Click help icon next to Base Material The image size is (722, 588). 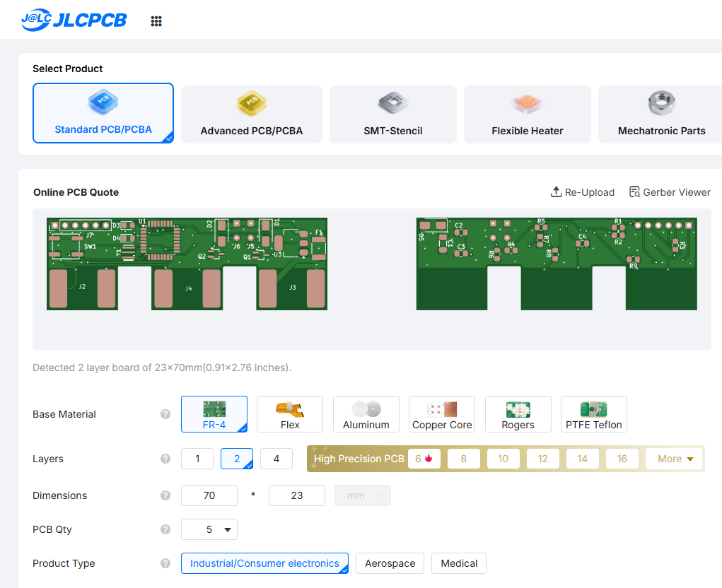point(165,414)
